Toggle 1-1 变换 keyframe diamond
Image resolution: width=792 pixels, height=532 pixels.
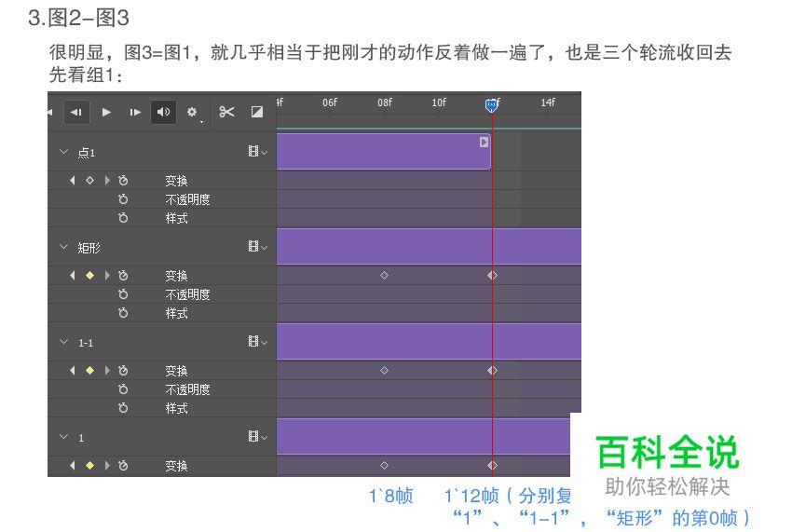click(x=89, y=370)
